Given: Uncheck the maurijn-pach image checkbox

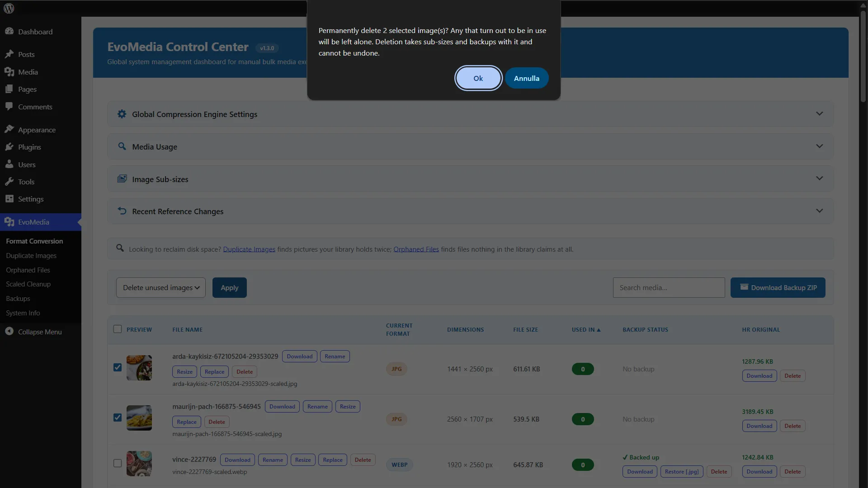Looking at the screenshot, I should click(118, 418).
